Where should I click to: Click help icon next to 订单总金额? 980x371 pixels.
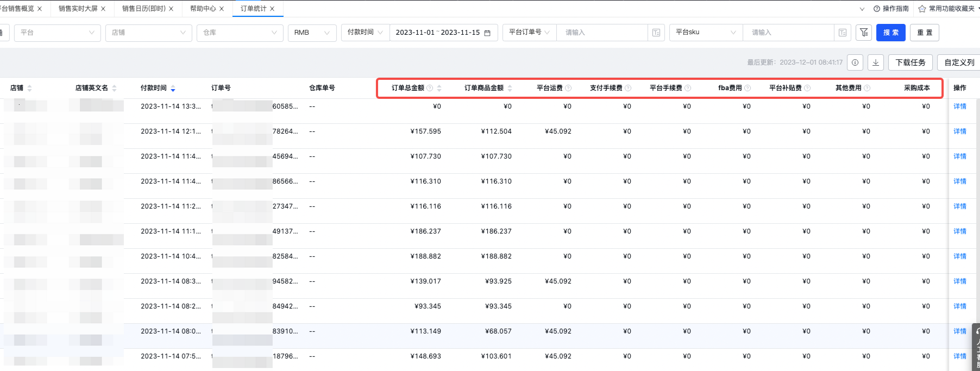click(430, 88)
